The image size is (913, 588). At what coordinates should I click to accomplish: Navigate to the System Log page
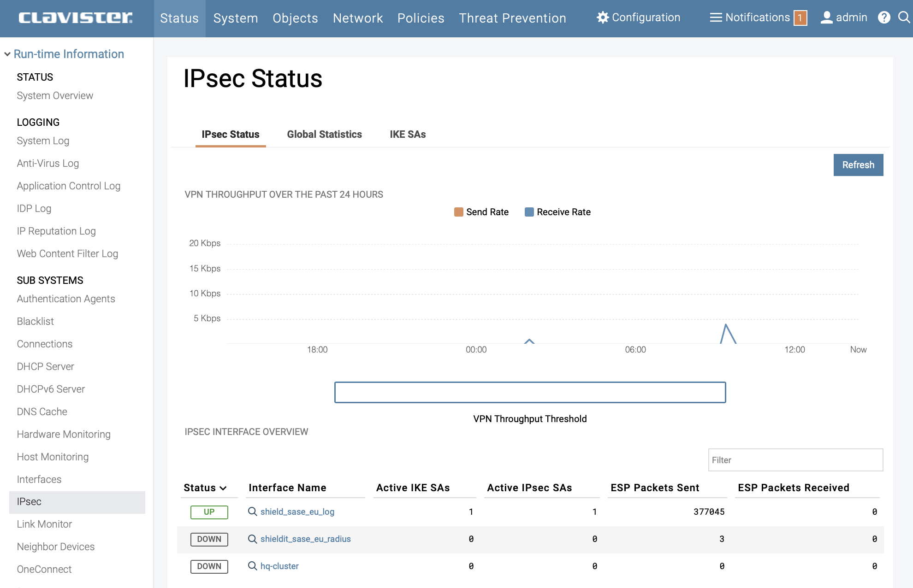point(42,141)
